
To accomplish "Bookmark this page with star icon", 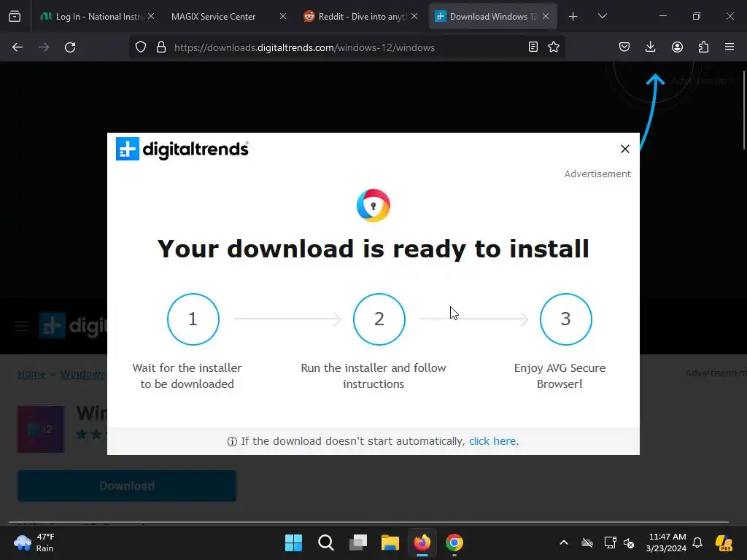I will click(554, 47).
